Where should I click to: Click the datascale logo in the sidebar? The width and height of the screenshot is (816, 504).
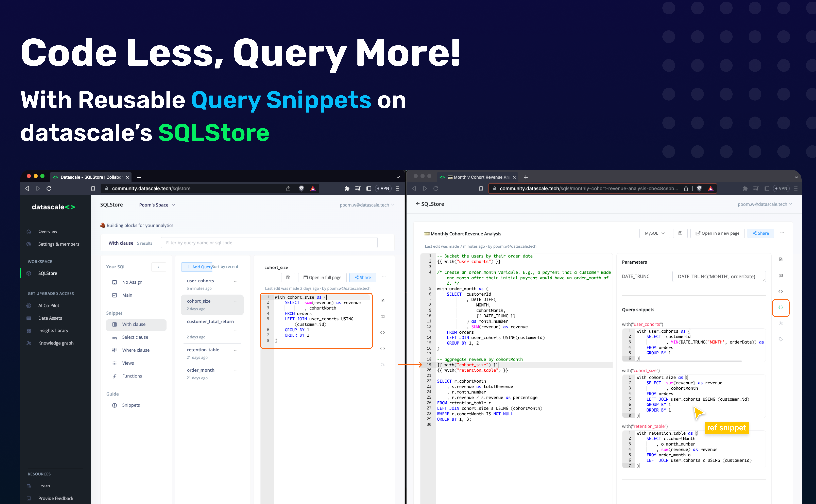click(x=53, y=207)
